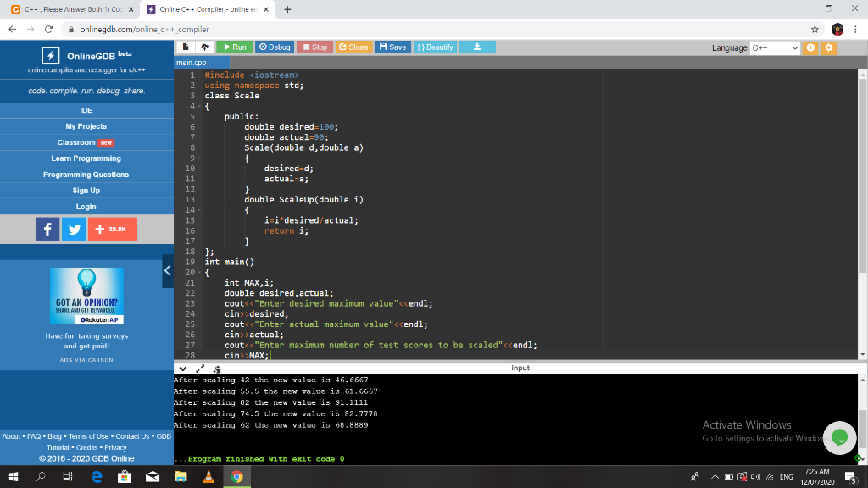This screenshot has height=488, width=868.
Task: Open the Chrome profile avatar
Action: (x=837, y=30)
